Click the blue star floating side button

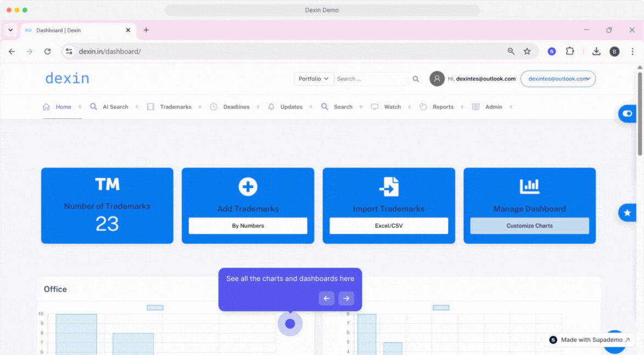pyautogui.click(x=628, y=213)
